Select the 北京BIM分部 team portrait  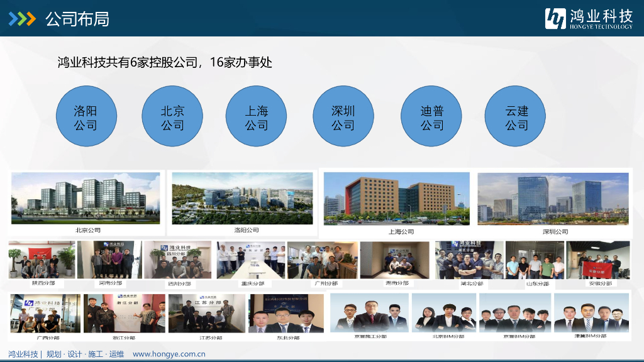point(444,312)
